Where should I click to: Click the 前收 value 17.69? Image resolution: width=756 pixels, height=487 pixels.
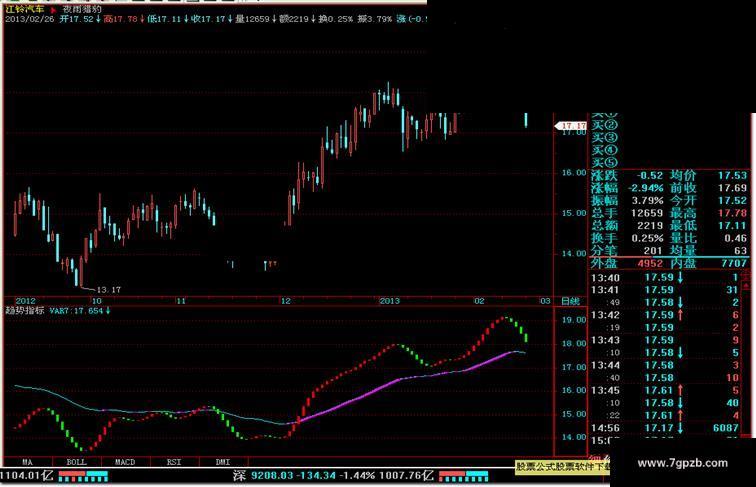click(x=732, y=188)
